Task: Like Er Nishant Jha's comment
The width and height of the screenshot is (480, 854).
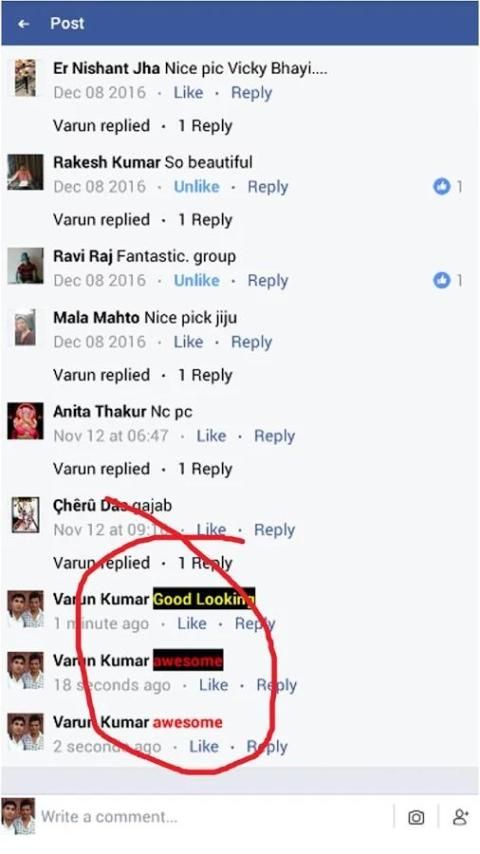Action: pyautogui.click(x=188, y=93)
